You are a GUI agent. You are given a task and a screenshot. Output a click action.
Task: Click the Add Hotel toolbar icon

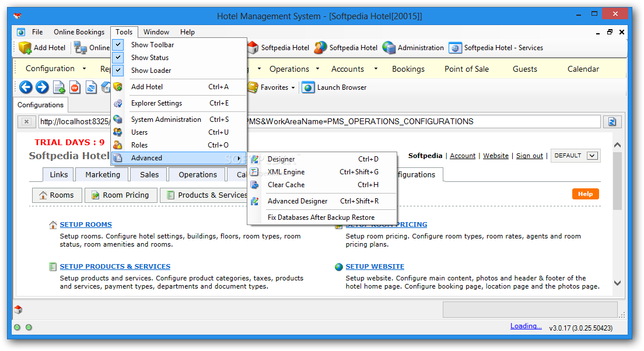pos(25,48)
